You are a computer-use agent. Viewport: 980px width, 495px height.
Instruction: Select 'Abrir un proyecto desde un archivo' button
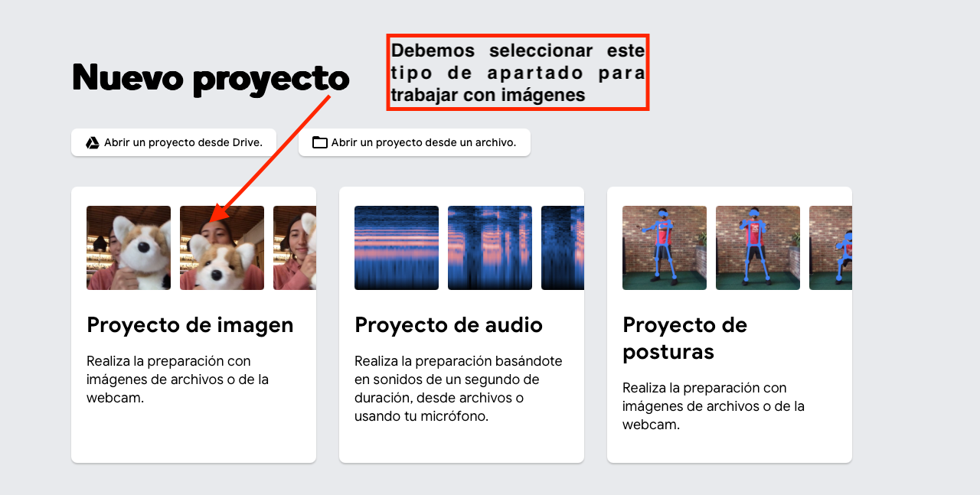tap(414, 142)
